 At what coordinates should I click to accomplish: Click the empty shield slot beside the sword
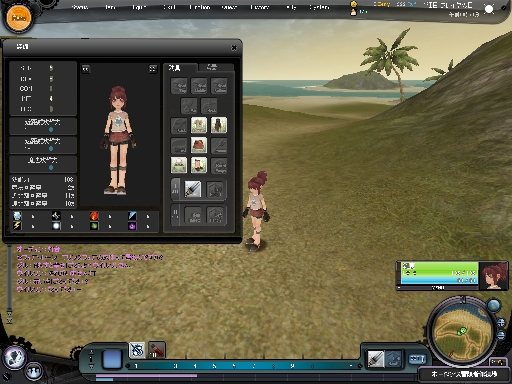point(215,189)
